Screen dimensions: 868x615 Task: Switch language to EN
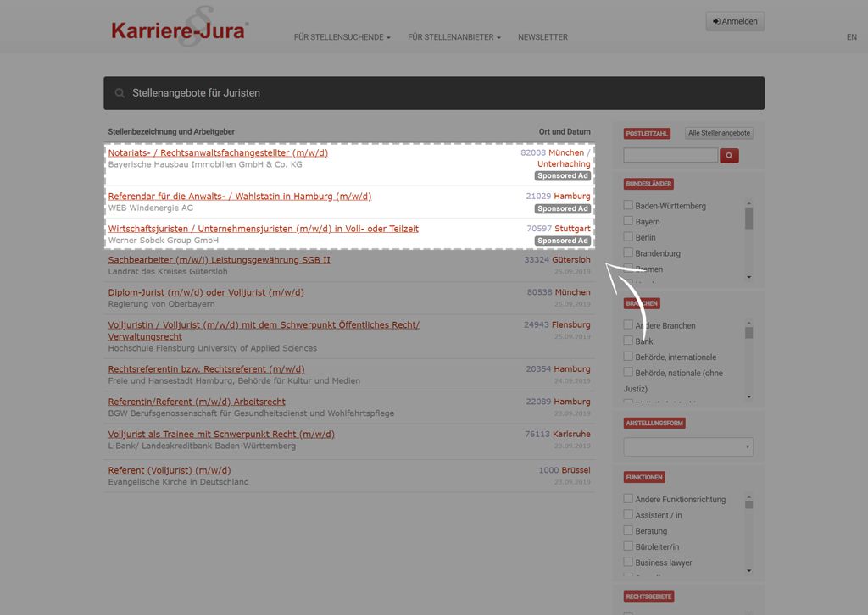coord(851,37)
